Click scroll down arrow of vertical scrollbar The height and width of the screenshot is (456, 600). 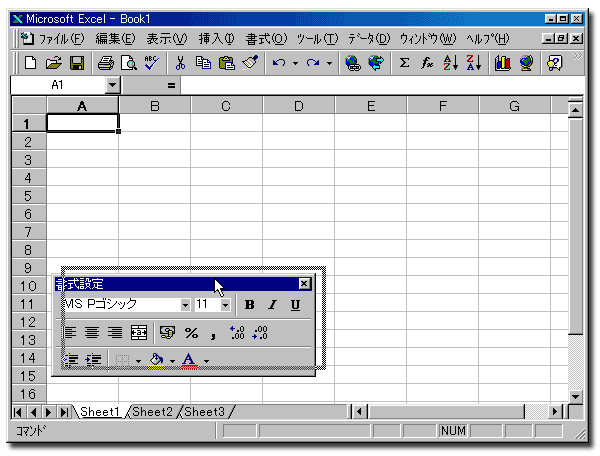pyautogui.click(x=575, y=396)
